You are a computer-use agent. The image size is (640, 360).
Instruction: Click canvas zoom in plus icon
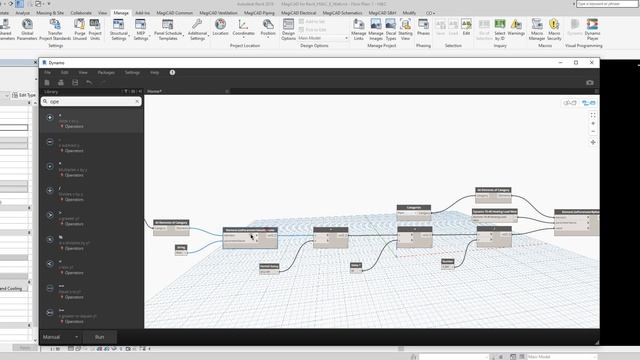click(593, 123)
